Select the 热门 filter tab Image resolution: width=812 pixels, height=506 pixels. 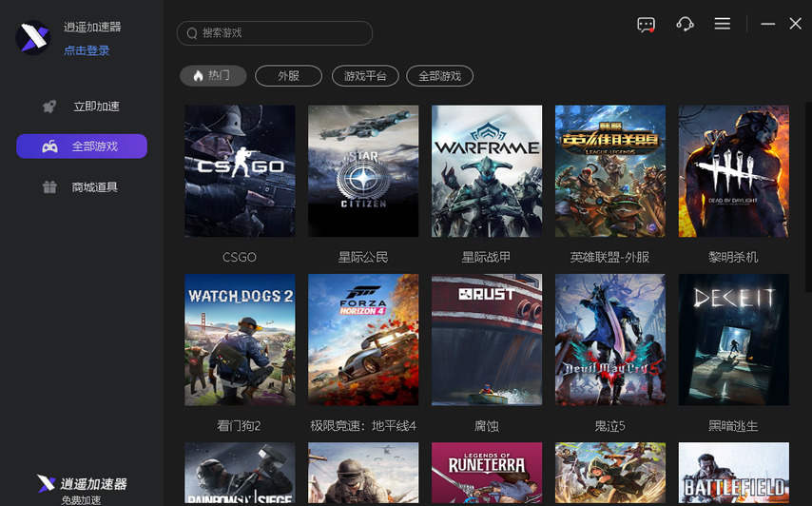[x=213, y=76]
